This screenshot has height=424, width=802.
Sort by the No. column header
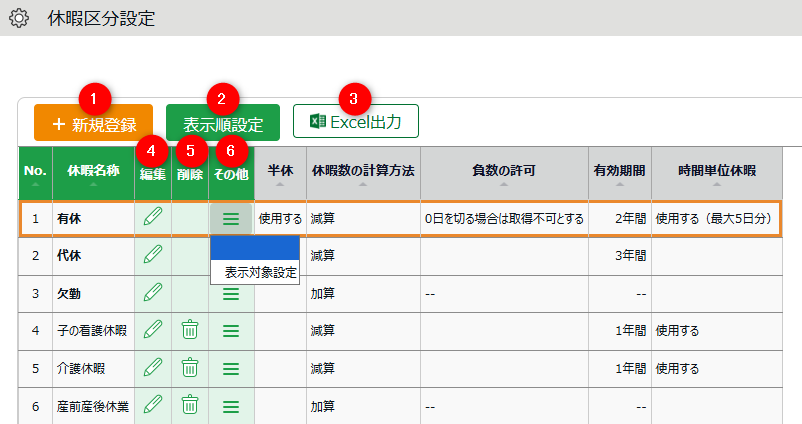tap(35, 172)
